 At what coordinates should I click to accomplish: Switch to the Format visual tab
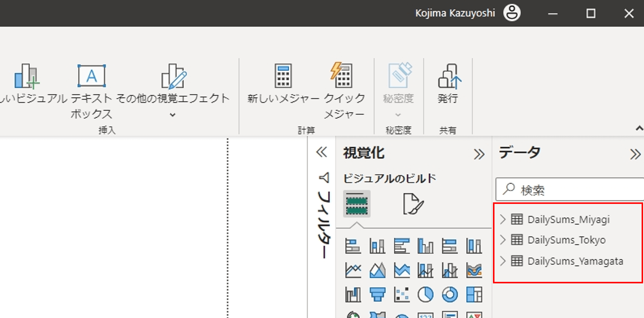tap(413, 204)
